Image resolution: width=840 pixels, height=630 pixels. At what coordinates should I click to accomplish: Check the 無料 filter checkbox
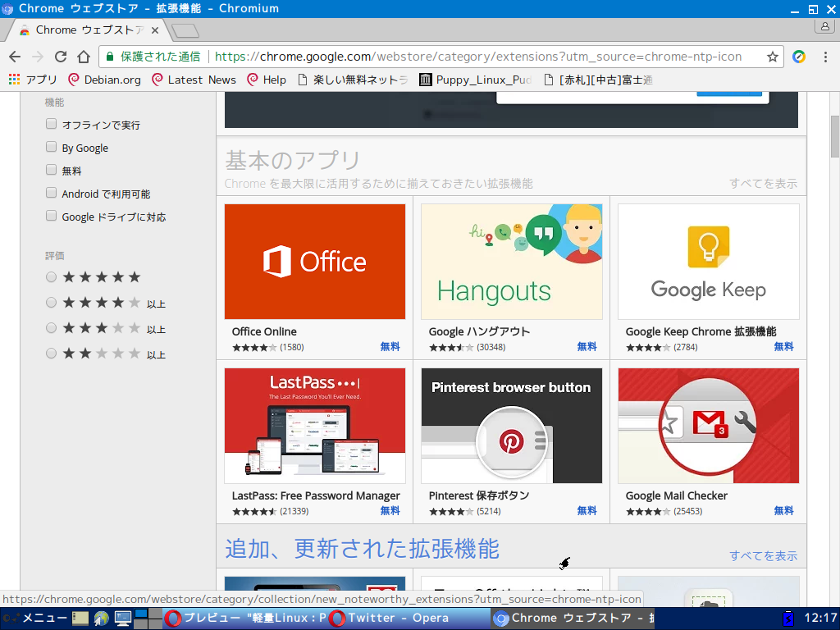[51, 171]
